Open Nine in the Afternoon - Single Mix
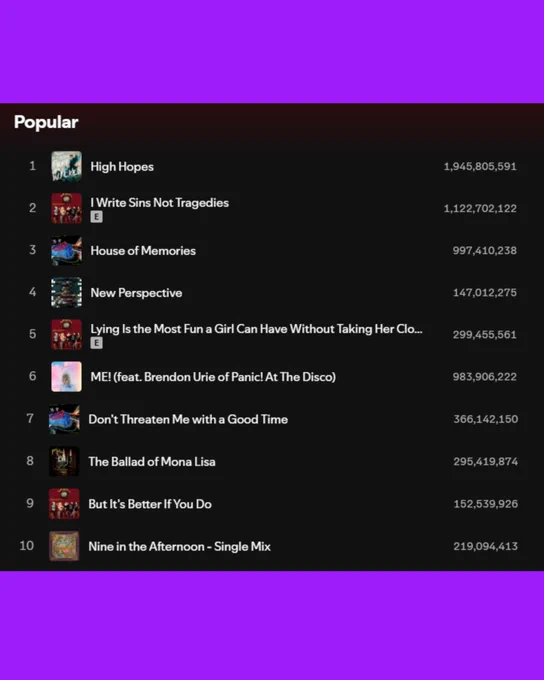This screenshot has width=544, height=680. tap(180, 546)
